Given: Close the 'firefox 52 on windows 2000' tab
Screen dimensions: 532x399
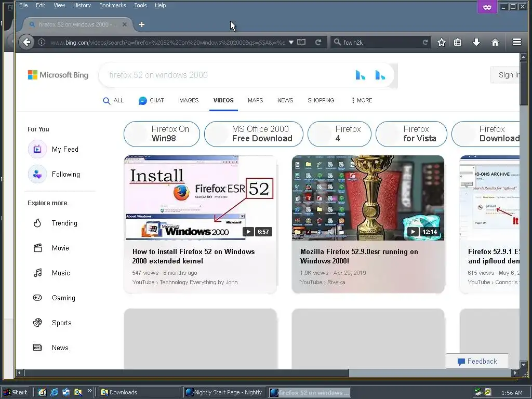Looking at the screenshot, I should pos(125,24).
